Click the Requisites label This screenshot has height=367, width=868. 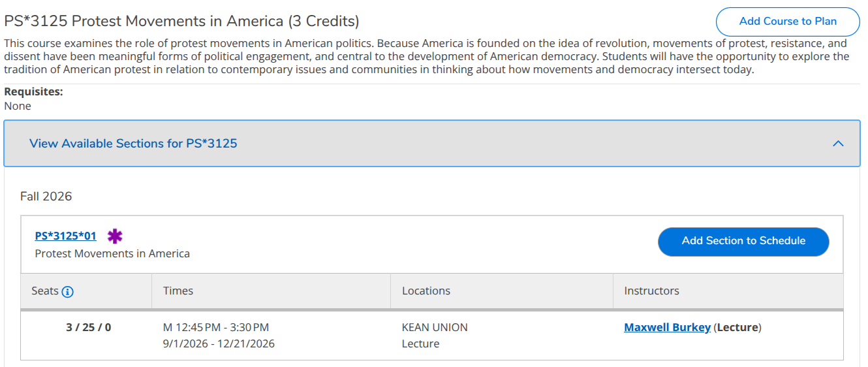(x=33, y=92)
